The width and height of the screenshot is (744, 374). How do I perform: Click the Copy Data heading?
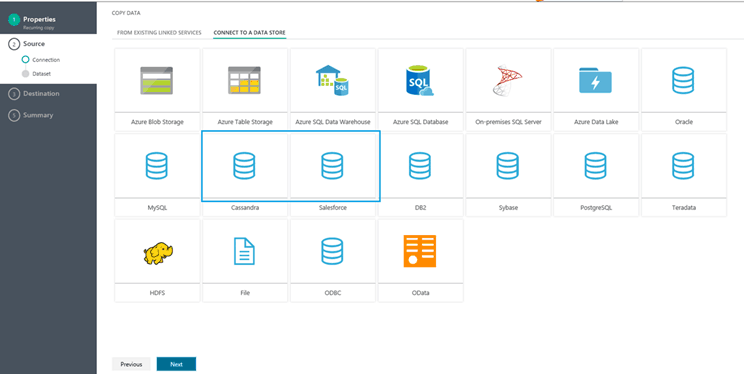pyautogui.click(x=126, y=13)
